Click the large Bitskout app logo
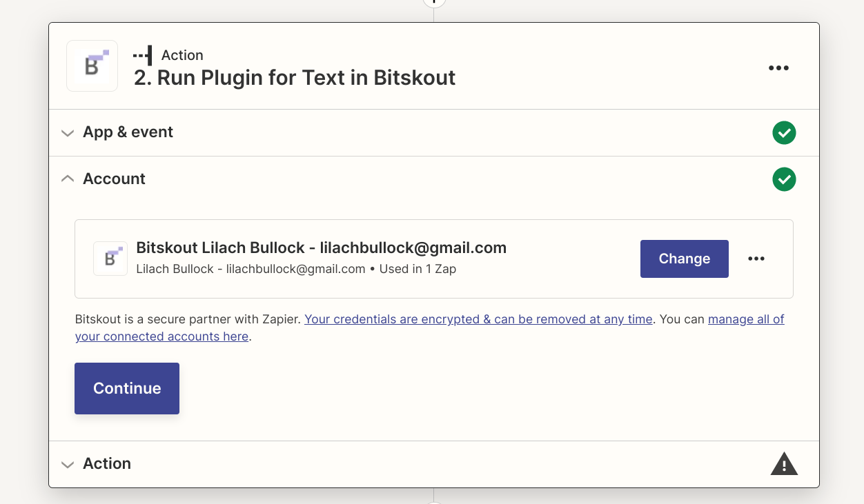 point(92,66)
